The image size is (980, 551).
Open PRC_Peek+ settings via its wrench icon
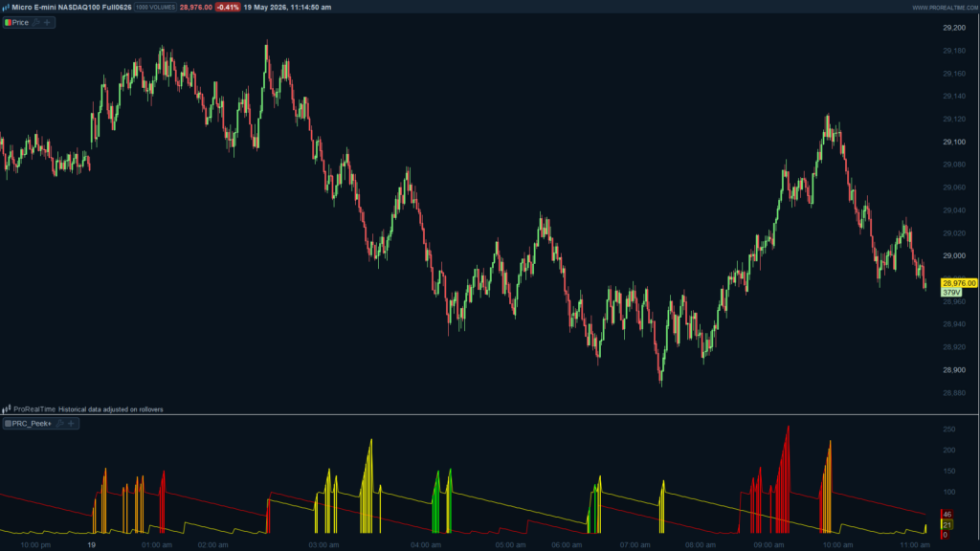[x=60, y=424]
